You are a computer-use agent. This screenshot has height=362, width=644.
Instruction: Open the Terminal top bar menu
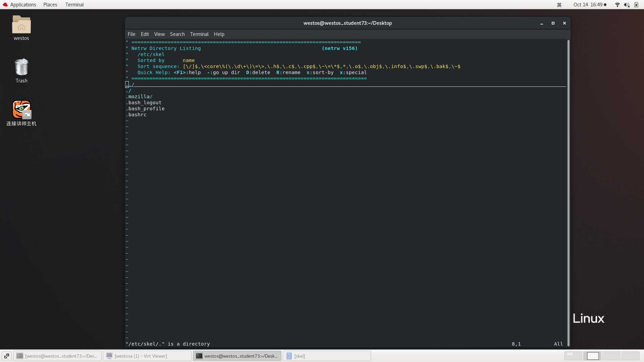(74, 5)
